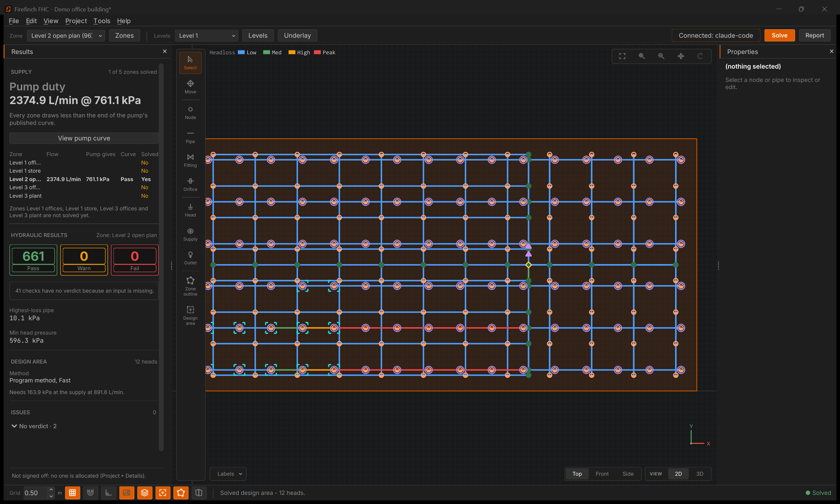This screenshot has height=504, width=840.
Task: Toggle zone outline polygon visibility
Action: pyautogui.click(x=181, y=493)
